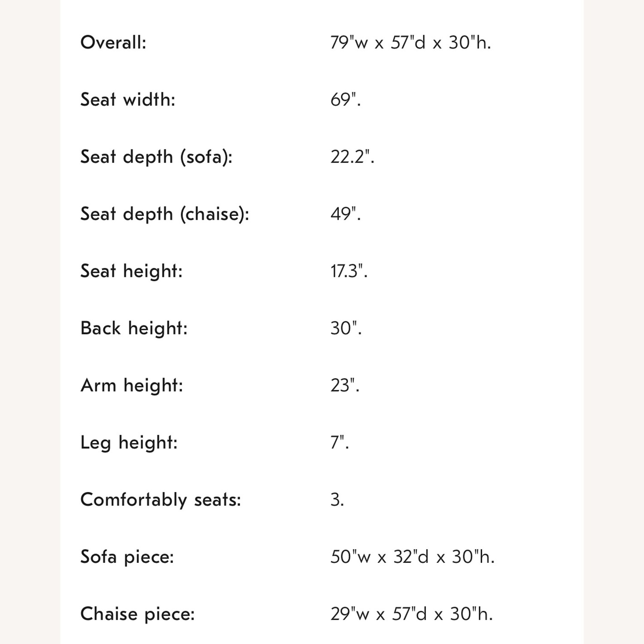Click the Seat depth (chaise) label
This screenshot has width=644, height=644.
tap(165, 214)
